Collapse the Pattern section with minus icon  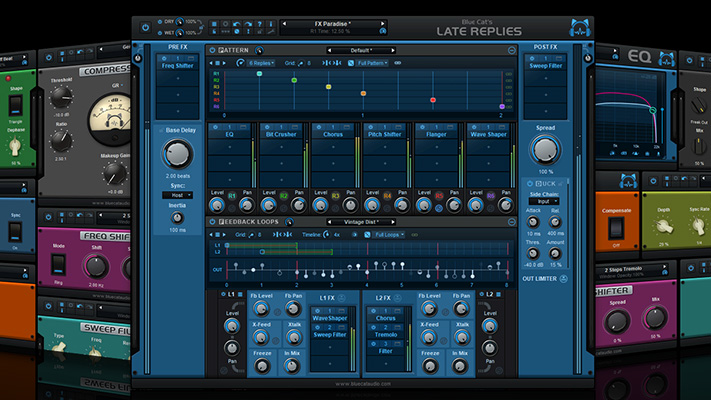[x=511, y=50]
